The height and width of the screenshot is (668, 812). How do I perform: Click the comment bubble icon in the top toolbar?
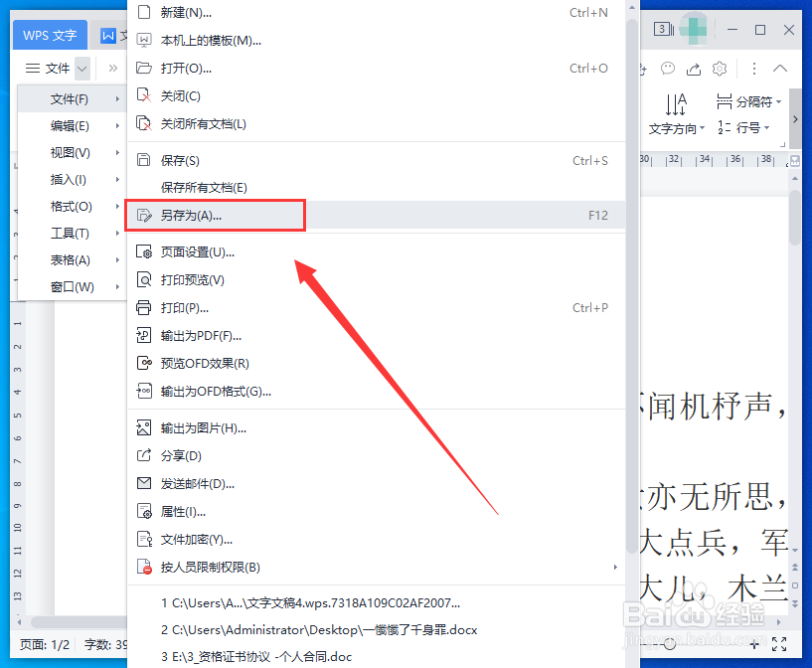coord(667,69)
